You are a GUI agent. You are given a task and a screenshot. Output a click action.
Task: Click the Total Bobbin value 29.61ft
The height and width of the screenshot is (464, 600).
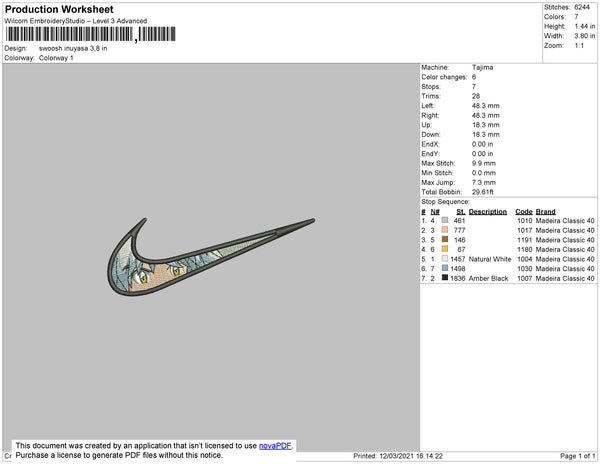click(483, 192)
